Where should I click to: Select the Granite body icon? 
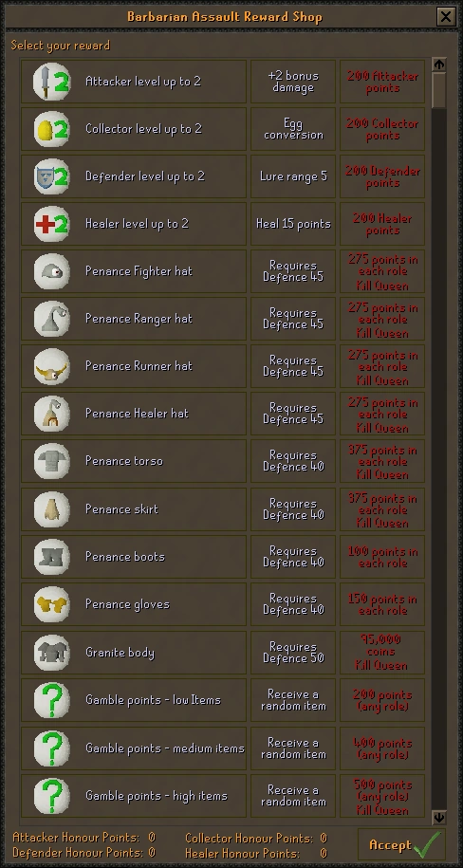point(52,653)
